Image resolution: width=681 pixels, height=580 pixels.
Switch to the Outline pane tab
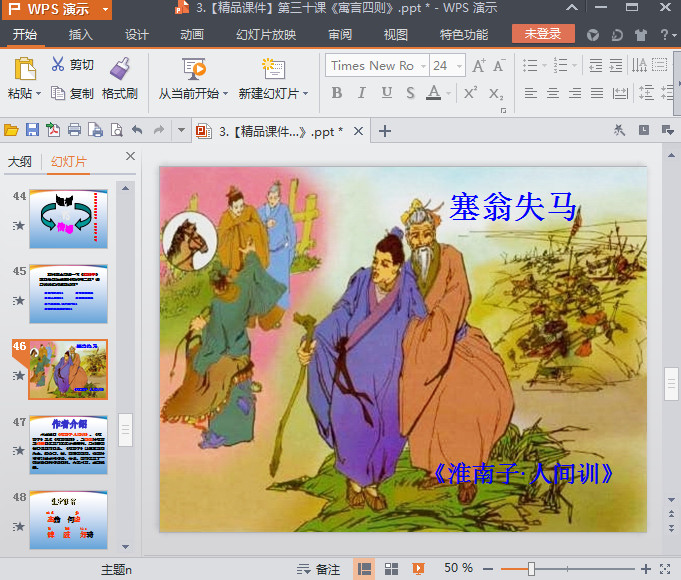(20, 162)
